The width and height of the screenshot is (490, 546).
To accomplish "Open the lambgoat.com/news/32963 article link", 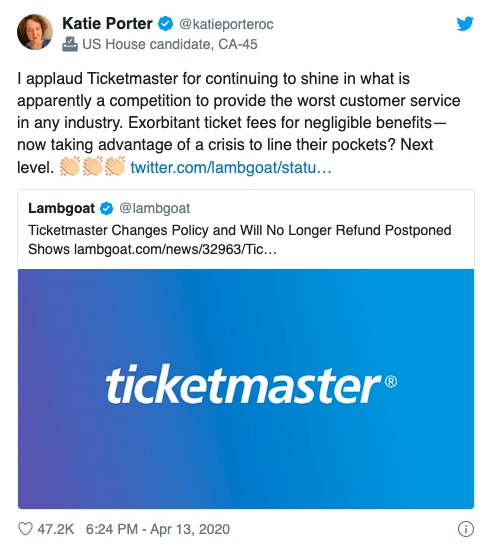I will tap(175, 249).
